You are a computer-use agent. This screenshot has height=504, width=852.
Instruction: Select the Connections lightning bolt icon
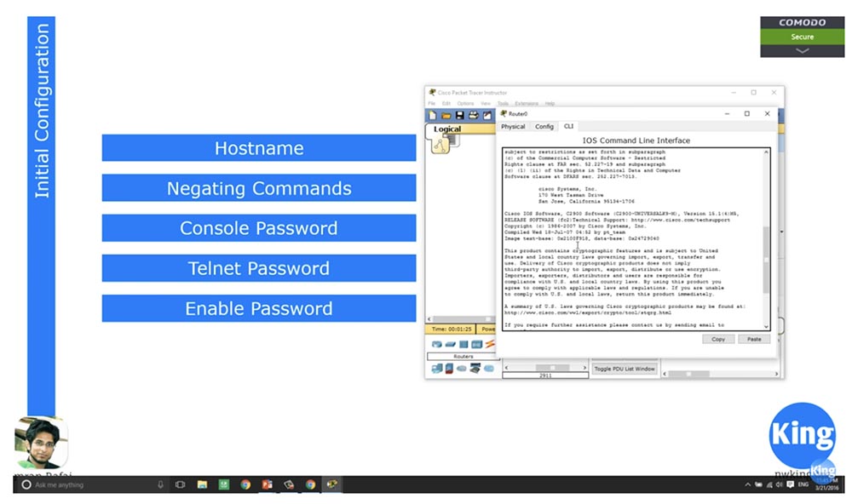pyautogui.click(x=490, y=344)
